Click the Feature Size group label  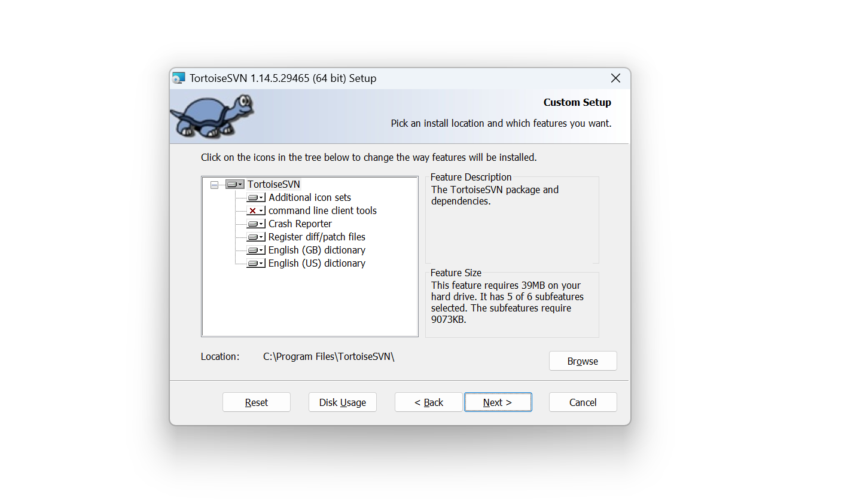[456, 273]
